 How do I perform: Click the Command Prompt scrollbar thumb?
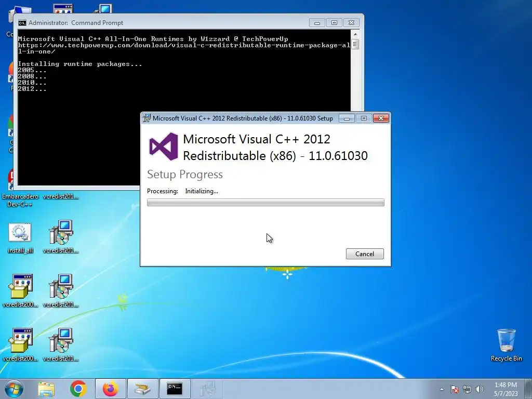click(x=355, y=44)
